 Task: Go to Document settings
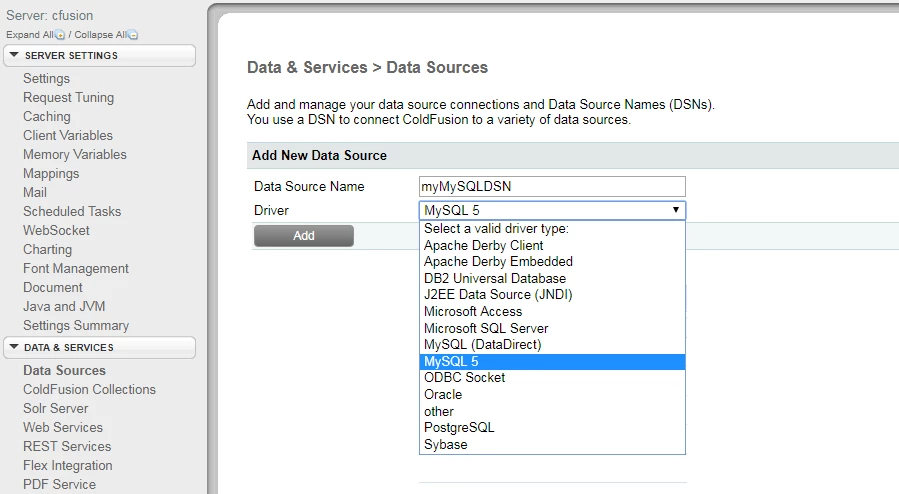click(x=53, y=287)
